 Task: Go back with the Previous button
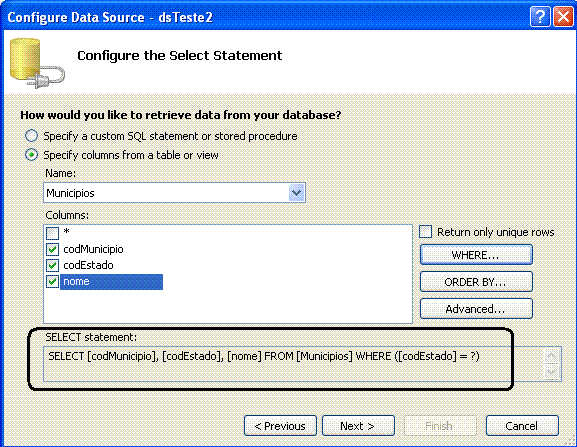(x=280, y=426)
